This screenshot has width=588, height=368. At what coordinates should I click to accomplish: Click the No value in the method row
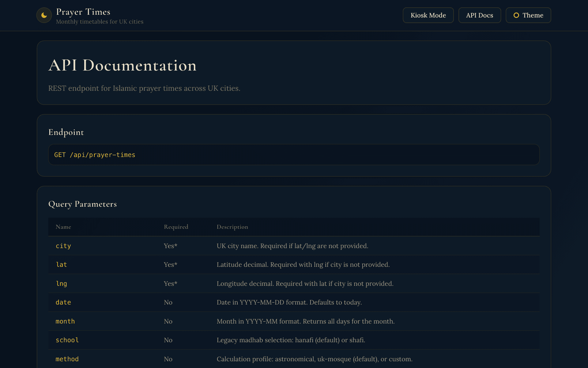[x=168, y=359]
